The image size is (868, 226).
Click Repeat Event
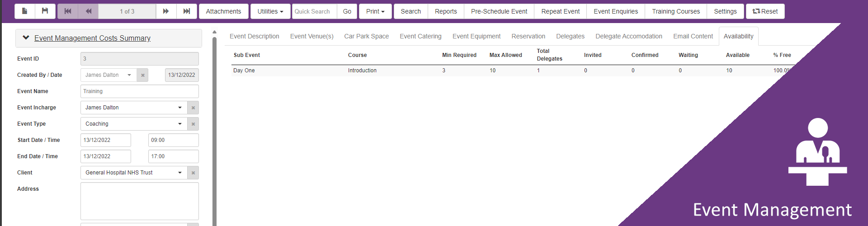(561, 11)
